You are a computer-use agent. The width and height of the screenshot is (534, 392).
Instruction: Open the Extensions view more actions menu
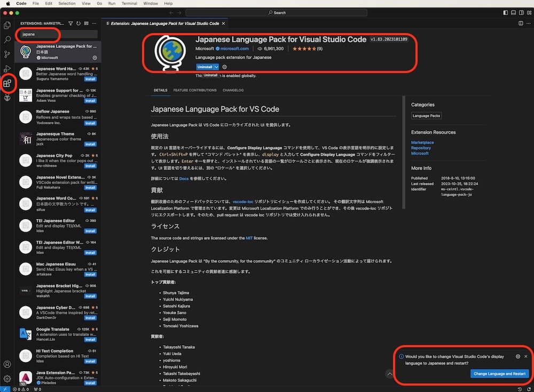[95, 23]
